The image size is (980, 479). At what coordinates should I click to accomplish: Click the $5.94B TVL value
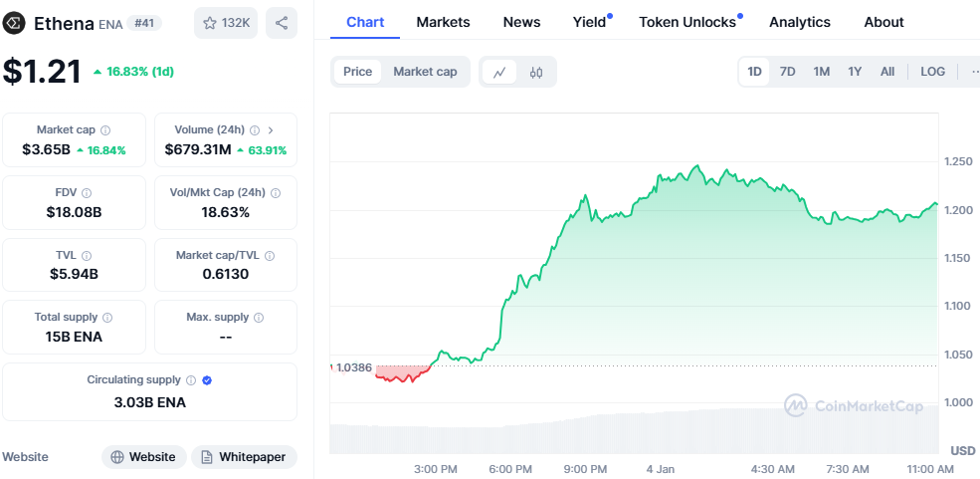click(x=74, y=274)
